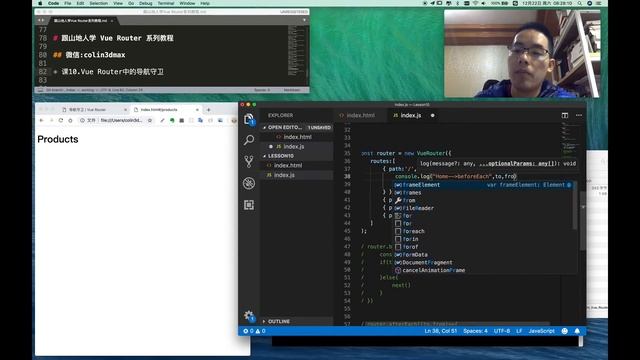The width and height of the screenshot is (640, 360).
Task: Open the Debug view in activity bar
Action: click(249, 183)
